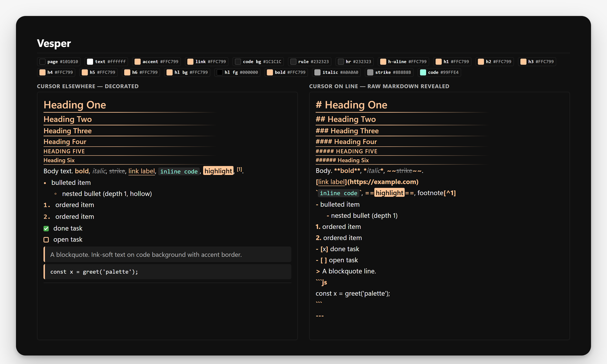Click the footnote[^1] raw marker

coord(436,193)
